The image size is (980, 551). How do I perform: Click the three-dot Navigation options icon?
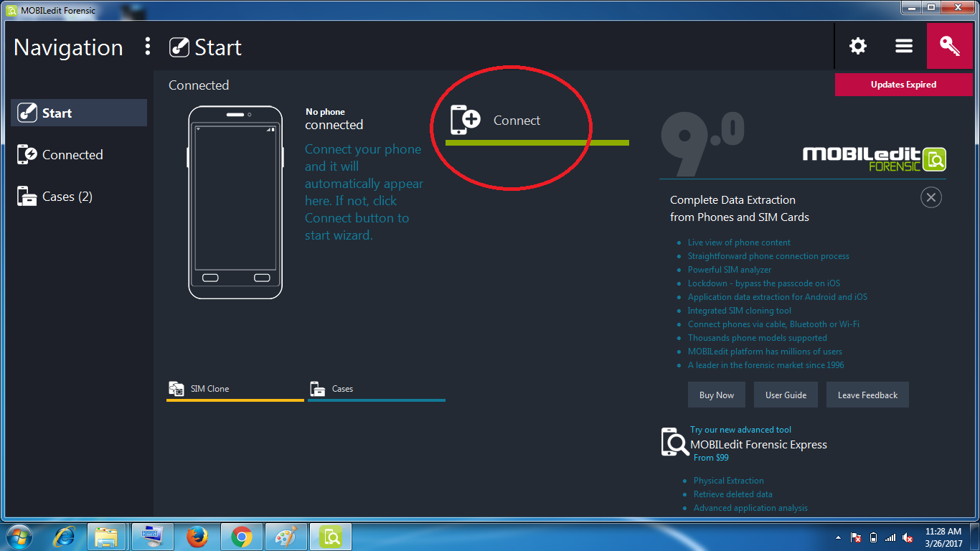148,47
